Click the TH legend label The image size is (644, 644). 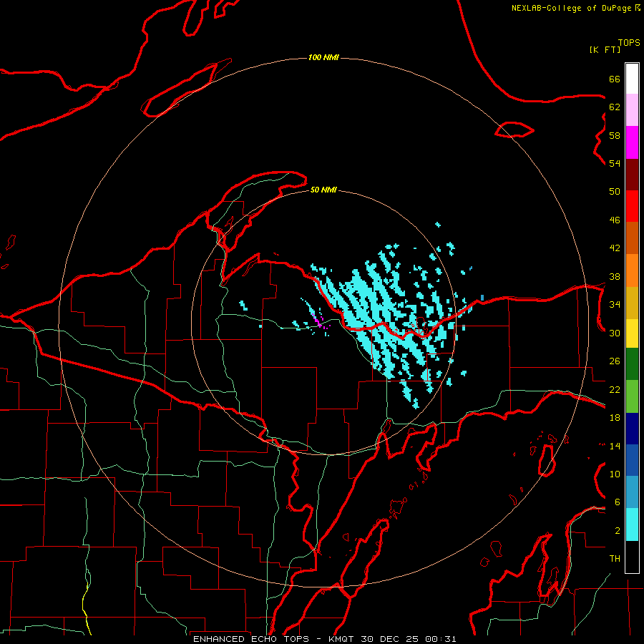tap(615, 559)
